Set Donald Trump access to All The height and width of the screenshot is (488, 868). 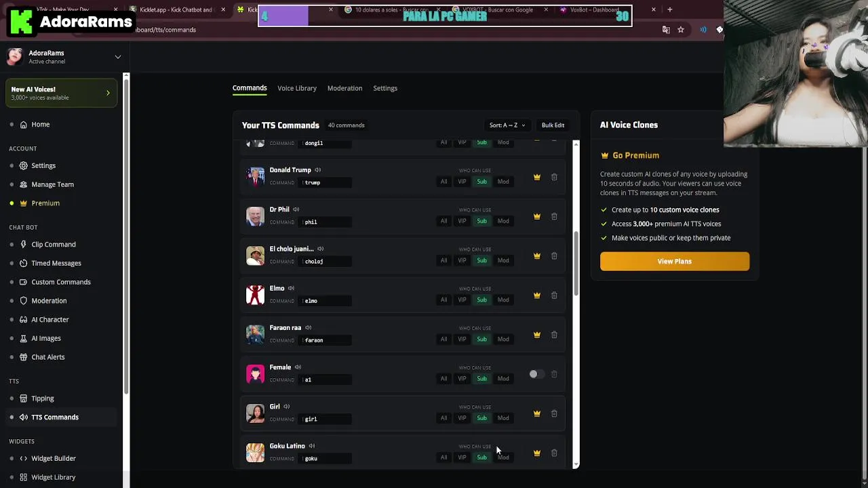click(x=443, y=182)
